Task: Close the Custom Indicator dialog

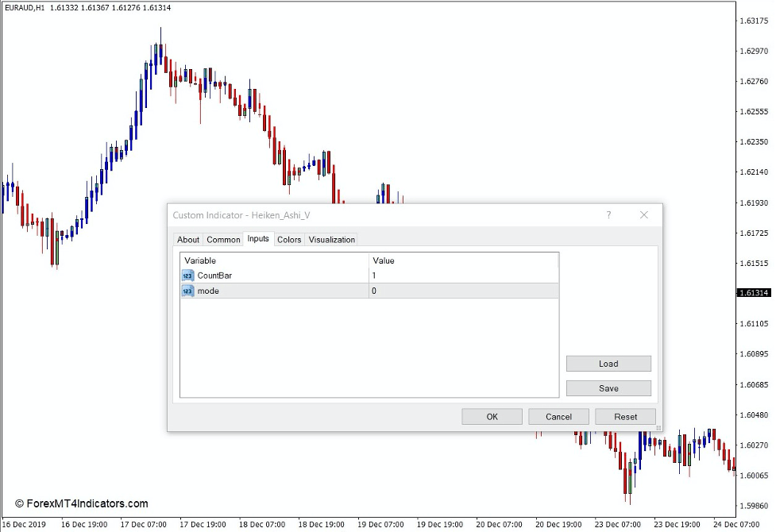Action: 643,214
